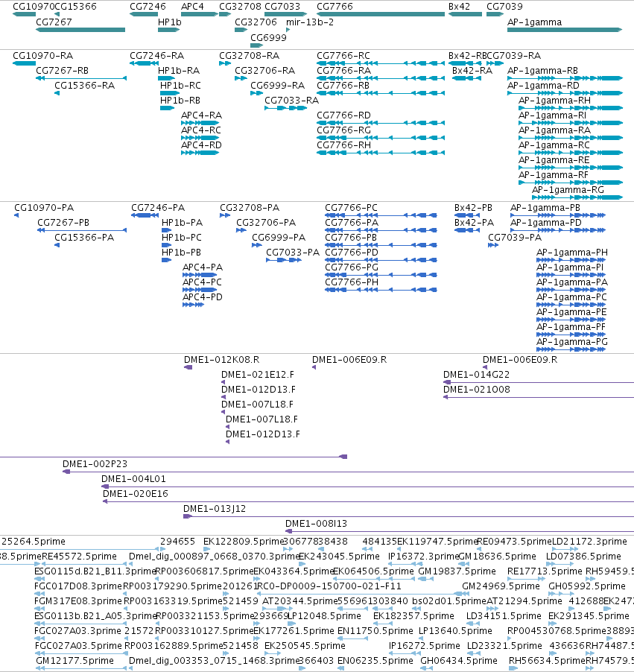The image size is (634, 672).
Task: Select transcript CG7766-RG
Action: [x=343, y=130]
